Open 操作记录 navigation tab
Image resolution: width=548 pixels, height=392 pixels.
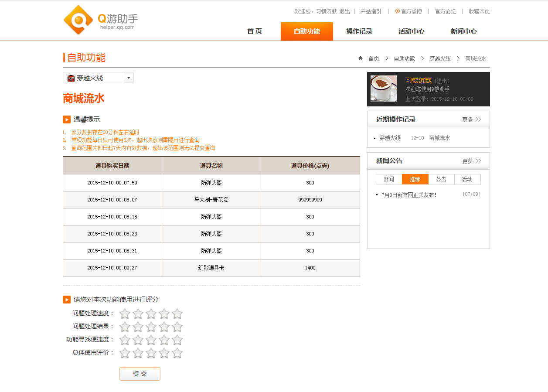point(359,31)
